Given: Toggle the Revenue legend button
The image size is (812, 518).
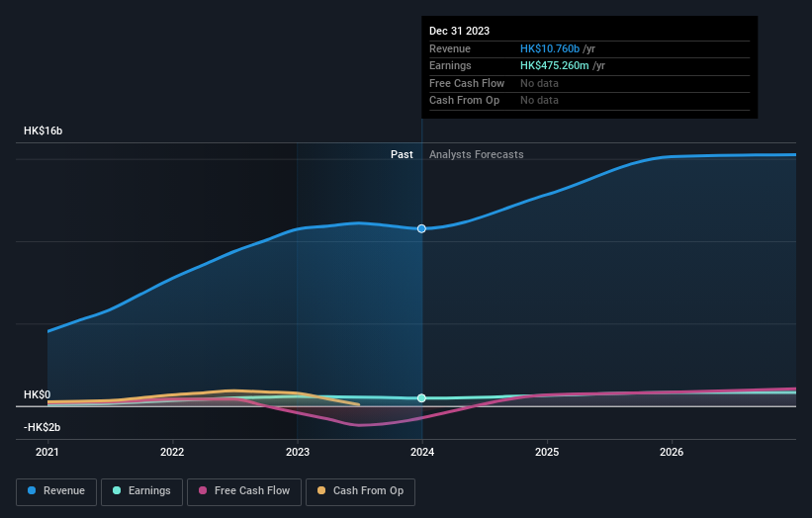Looking at the screenshot, I should 56,491.
